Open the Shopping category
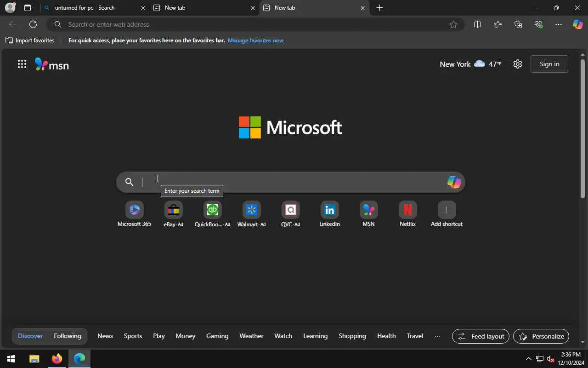Screen dimensions: 588x368 [x=352, y=336]
